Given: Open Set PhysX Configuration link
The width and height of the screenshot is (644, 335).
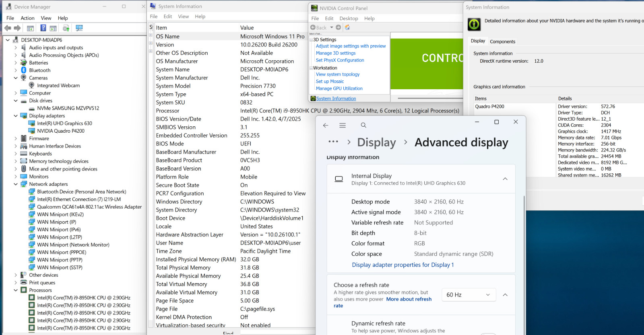Looking at the screenshot, I should (x=340, y=60).
